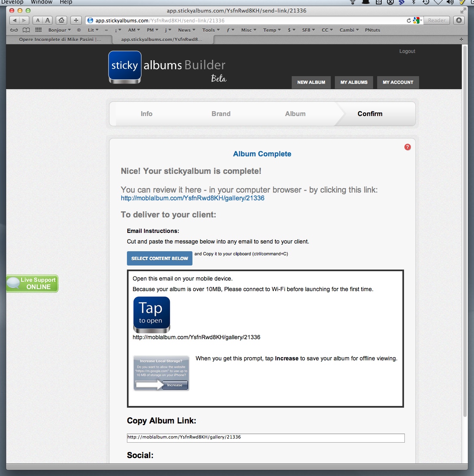Expand the Tools bookmarks dropdown
Viewport: 474px width, 476px height.
210,30
